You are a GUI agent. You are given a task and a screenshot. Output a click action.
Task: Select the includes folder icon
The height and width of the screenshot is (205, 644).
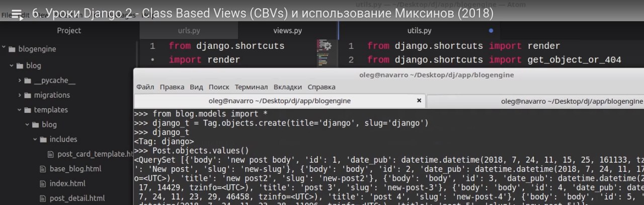(x=44, y=140)
